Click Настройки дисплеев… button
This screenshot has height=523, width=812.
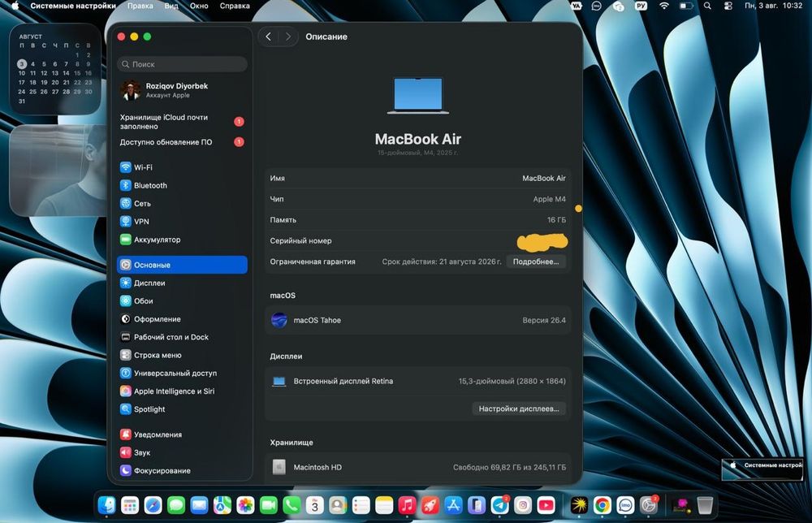(x=519, y=408)
